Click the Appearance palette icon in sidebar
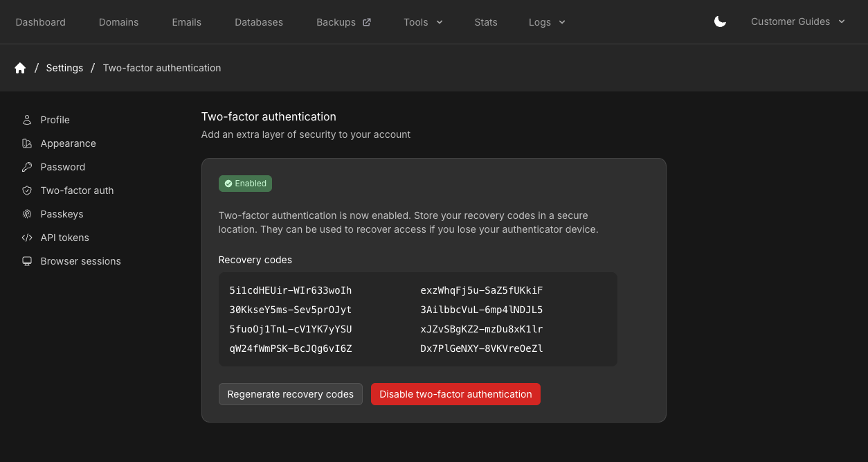The width and height of the screenshot is (868, 462). point(27,143)
